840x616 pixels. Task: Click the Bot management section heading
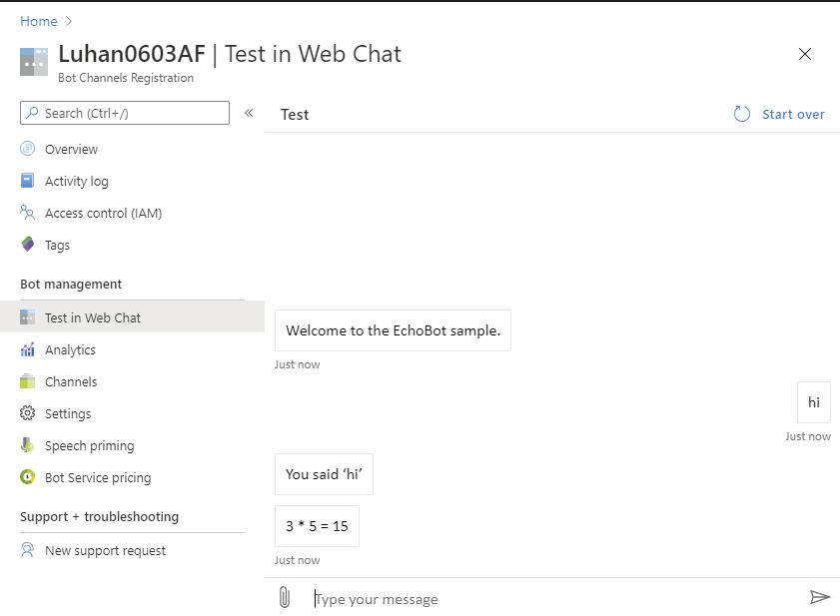71,284
